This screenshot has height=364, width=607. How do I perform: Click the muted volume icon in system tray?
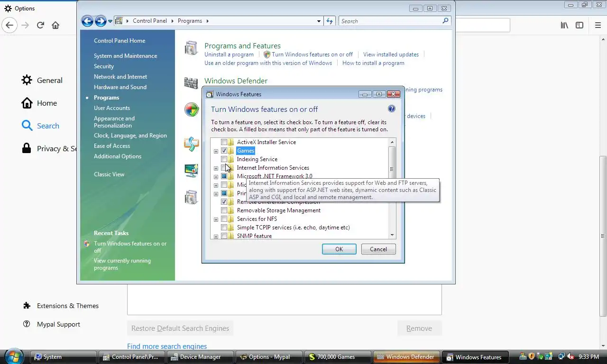(x=571, y=356)
